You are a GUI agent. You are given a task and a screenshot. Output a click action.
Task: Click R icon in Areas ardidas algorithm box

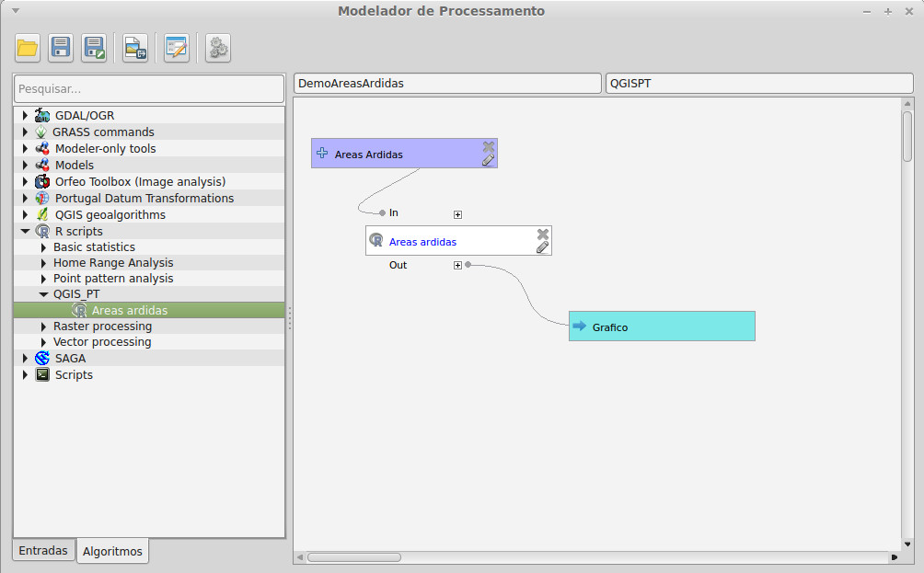(x=376, y=240)
